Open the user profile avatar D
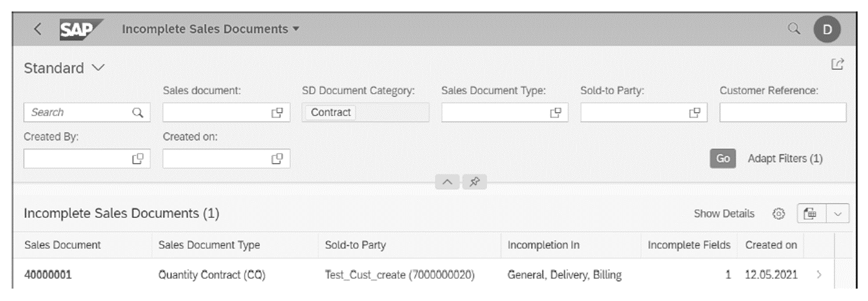 (827, 29)
